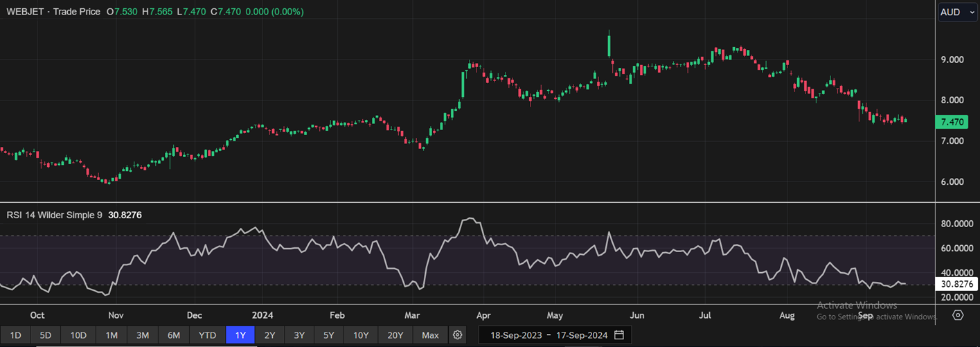Image resolution: width=980 pixels, height=347 pixels.
Task: Select the 5Y time range
Action: [x=328, y=335]
